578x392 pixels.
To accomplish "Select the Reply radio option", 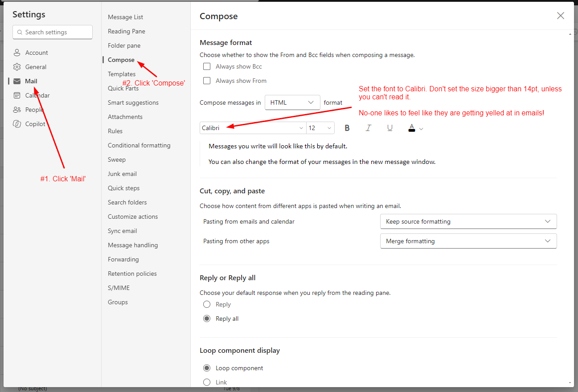I will point(207,304).
